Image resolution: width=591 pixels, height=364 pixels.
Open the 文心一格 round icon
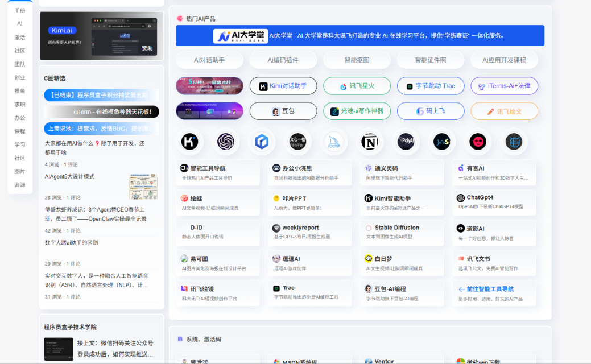click(297, 142)
